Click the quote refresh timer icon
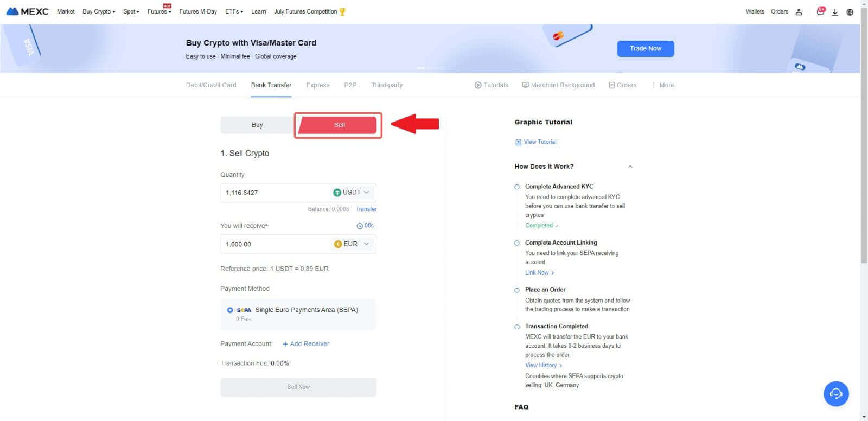Screen dimensions: 868x421 pos(360,226)
